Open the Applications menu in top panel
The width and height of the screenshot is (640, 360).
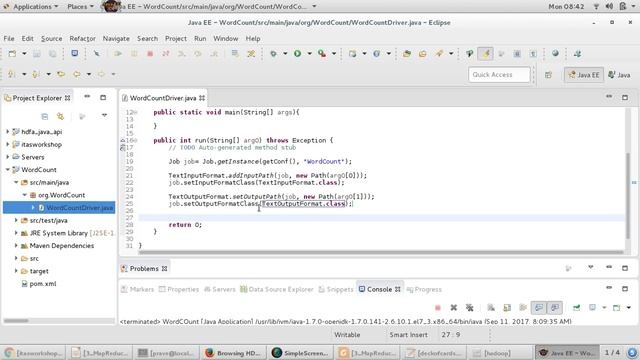(31, 7)
